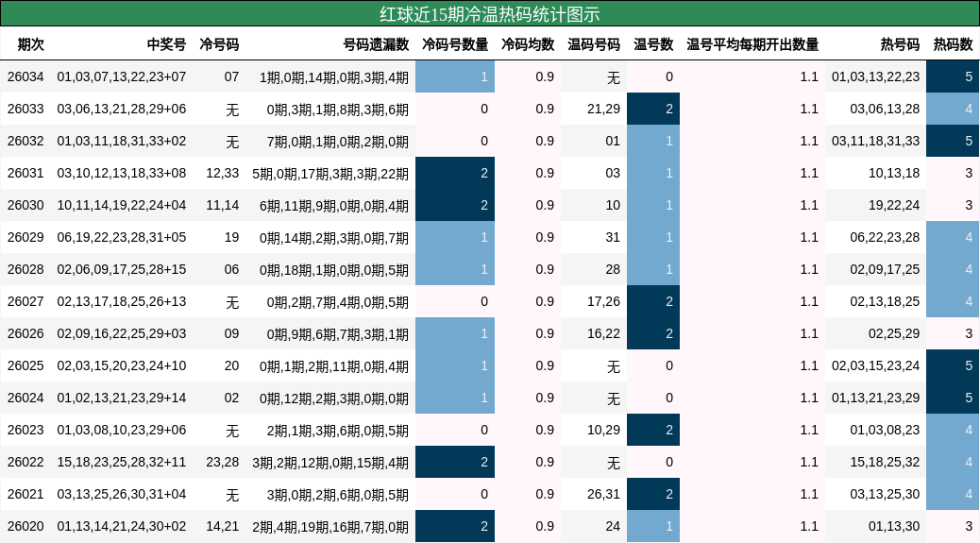Click cold numbers cell 23,28

coord(223,463)
